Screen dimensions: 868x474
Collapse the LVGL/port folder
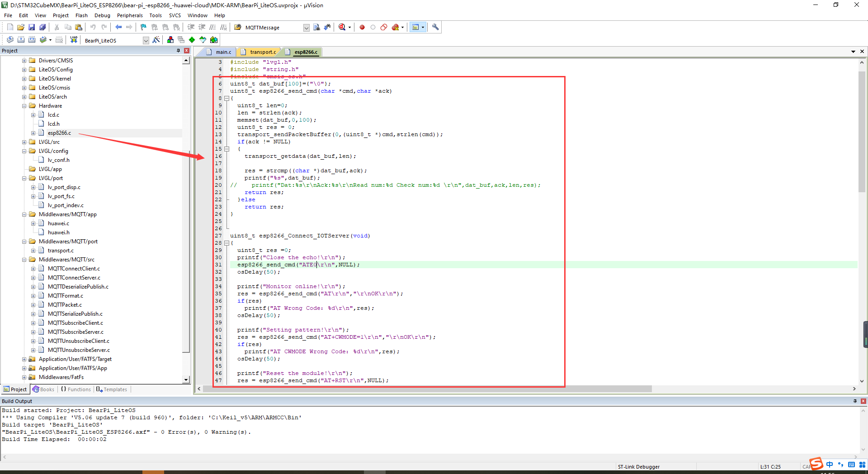24,178
